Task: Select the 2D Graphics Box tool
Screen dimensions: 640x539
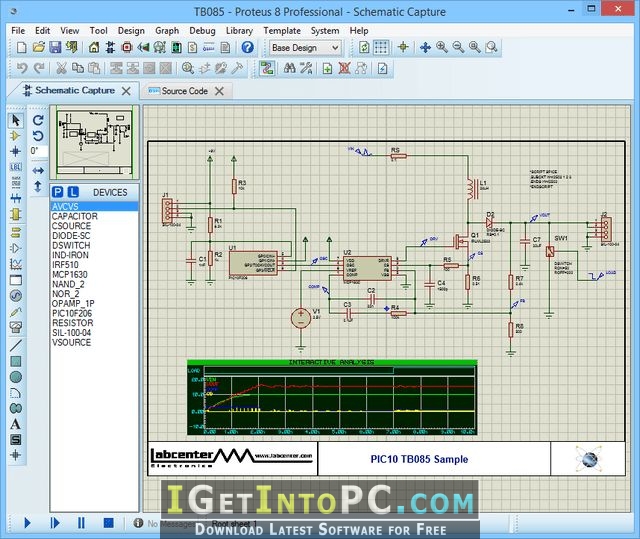Action: 16,362
